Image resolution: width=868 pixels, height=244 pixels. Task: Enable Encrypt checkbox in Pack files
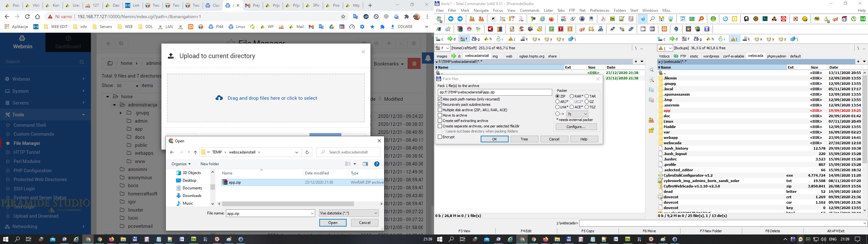pos(440,137)
